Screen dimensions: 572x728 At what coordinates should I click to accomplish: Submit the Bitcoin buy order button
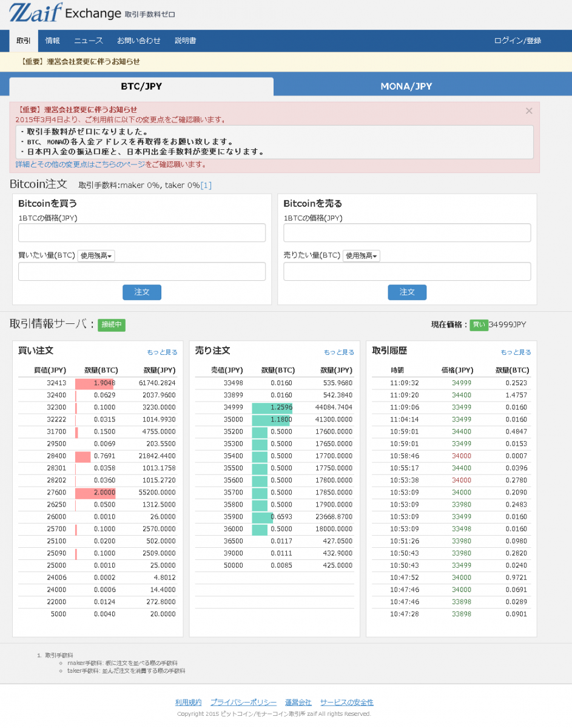coord(142,292)
